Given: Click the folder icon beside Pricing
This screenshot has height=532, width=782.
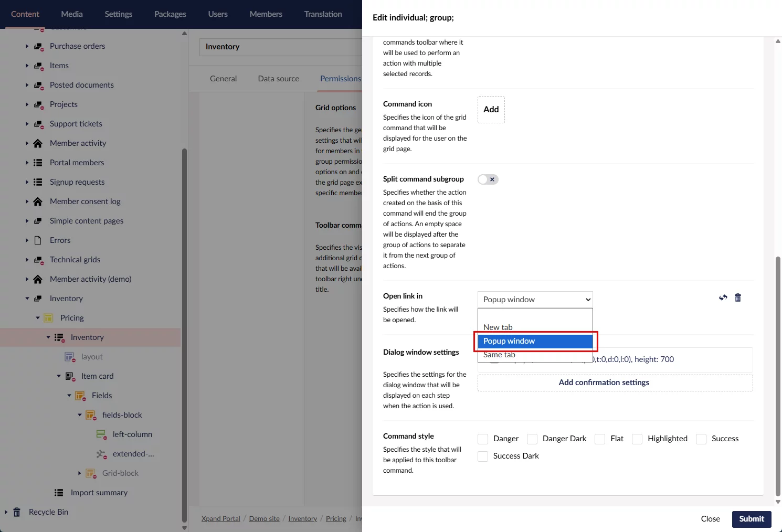Looking at the screenshot, I should [x=48, y=318].
